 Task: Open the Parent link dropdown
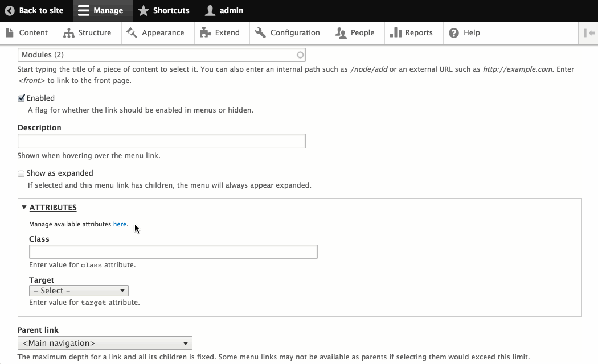click(105, 343)
